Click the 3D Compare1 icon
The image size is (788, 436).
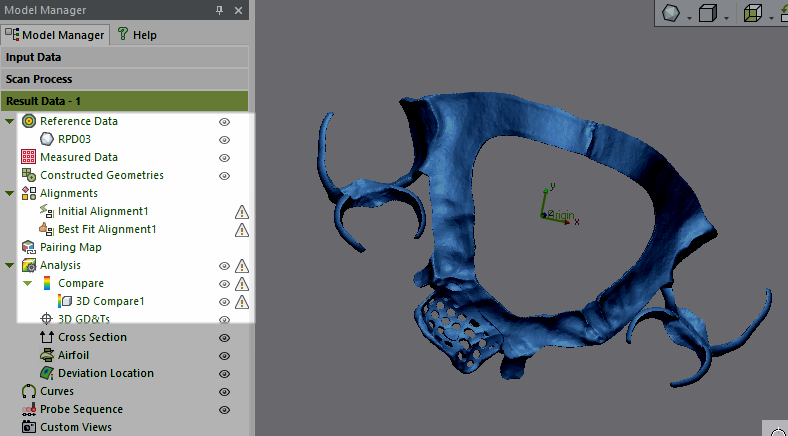pyautogui.click(x=65, y=301)
